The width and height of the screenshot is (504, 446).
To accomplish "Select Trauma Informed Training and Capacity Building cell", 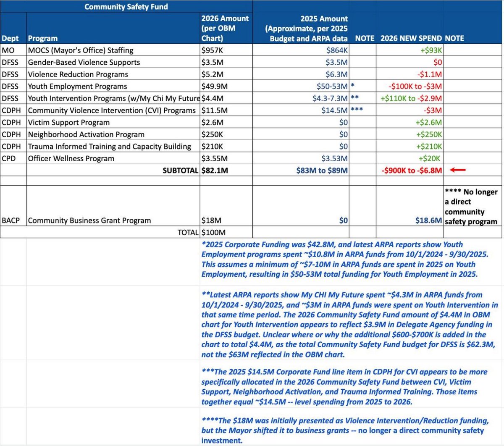I will (113, 147).
